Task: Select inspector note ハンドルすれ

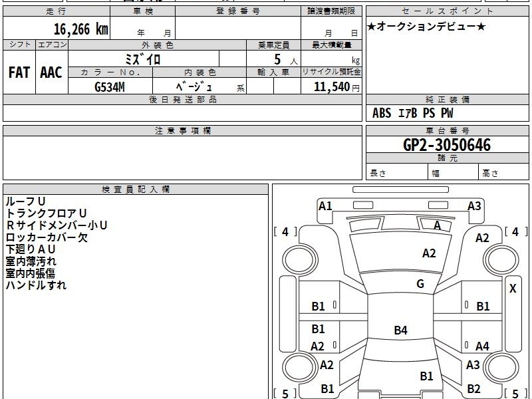Action: [x=36, y=285]
